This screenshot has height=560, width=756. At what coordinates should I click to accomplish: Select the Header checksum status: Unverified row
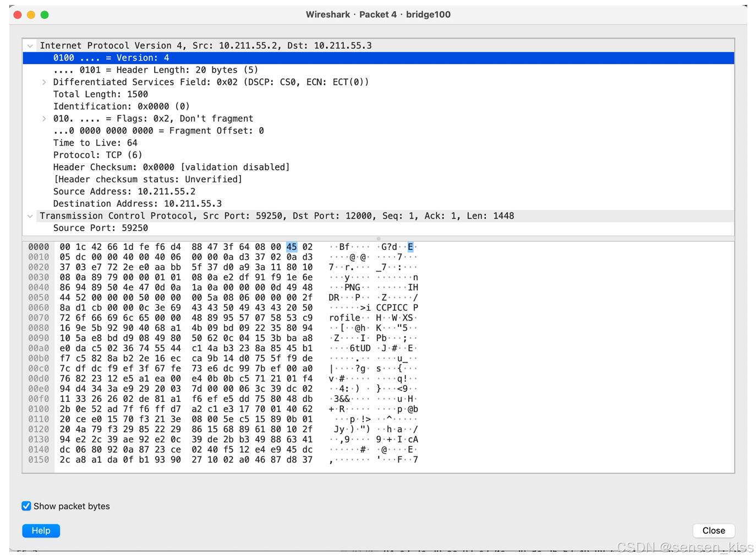379,179
